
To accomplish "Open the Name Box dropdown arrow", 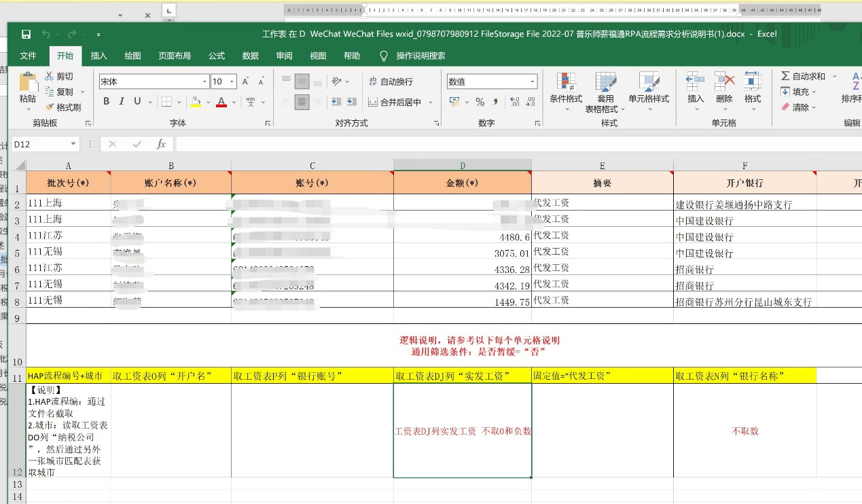I will [x=73, y=144].
